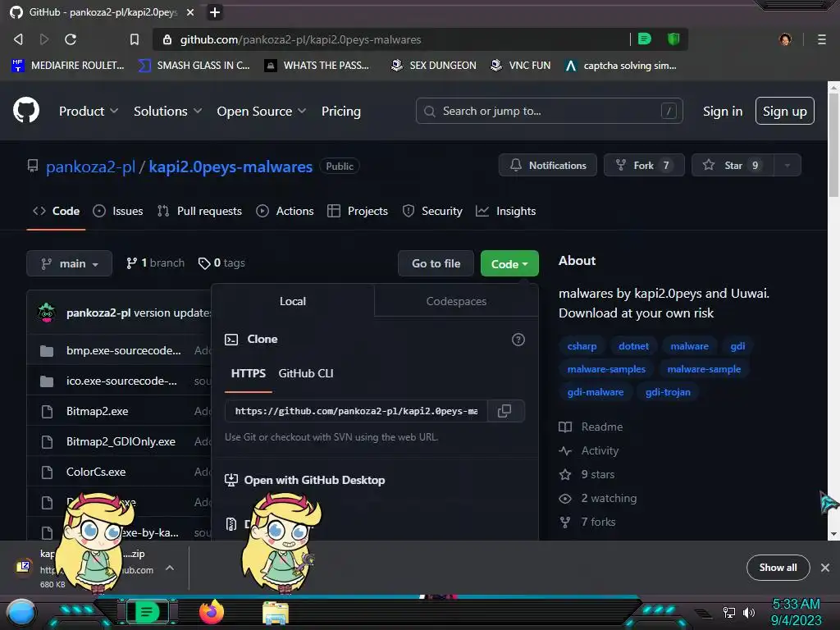Image resolution: width=840 pixels, height=630 pixels.
Task: Open the browser hamburger menu
Action: click(x=822, y=39)
